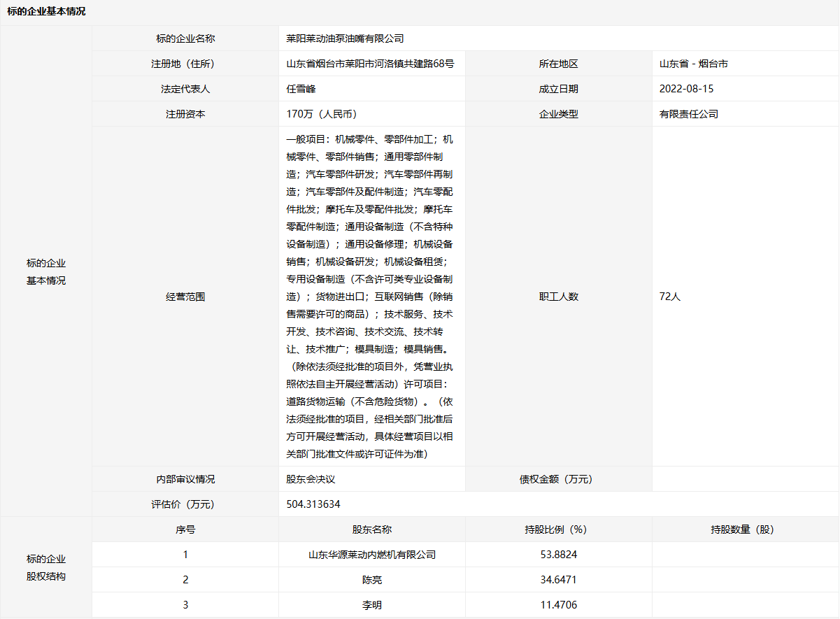Click the 持股比例(%) column header
This screenshot has width=840, height=619.
pos(558,529)
